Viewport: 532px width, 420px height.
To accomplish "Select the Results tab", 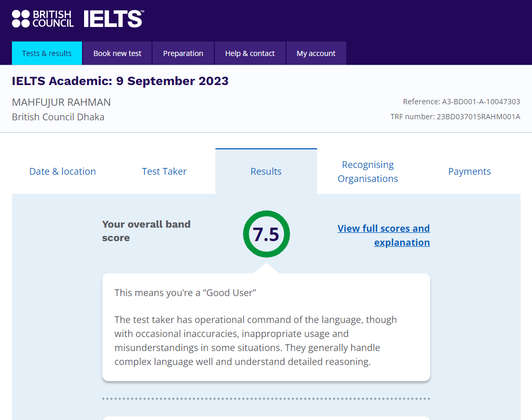I will pos(266,172).
